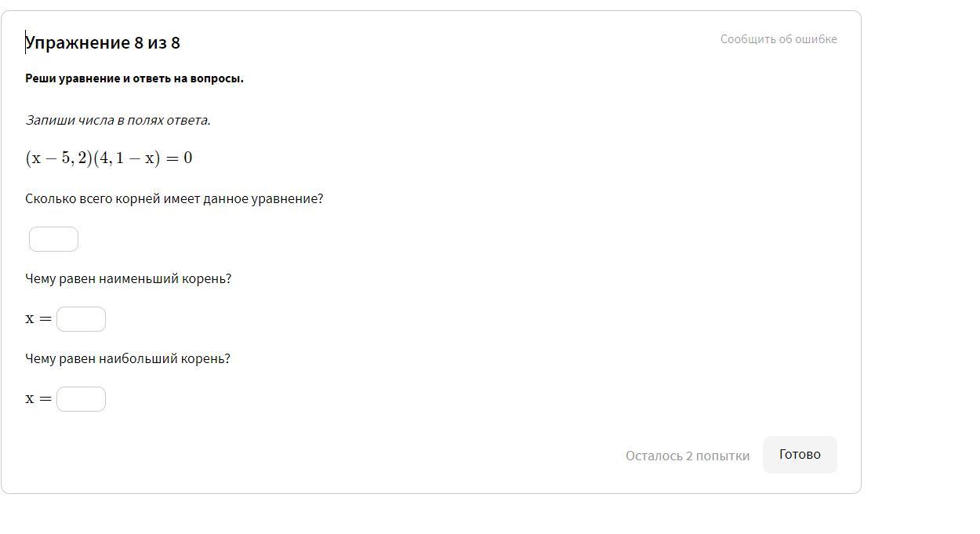
Task: Select the largest root input field
Action: pos(81,399)
